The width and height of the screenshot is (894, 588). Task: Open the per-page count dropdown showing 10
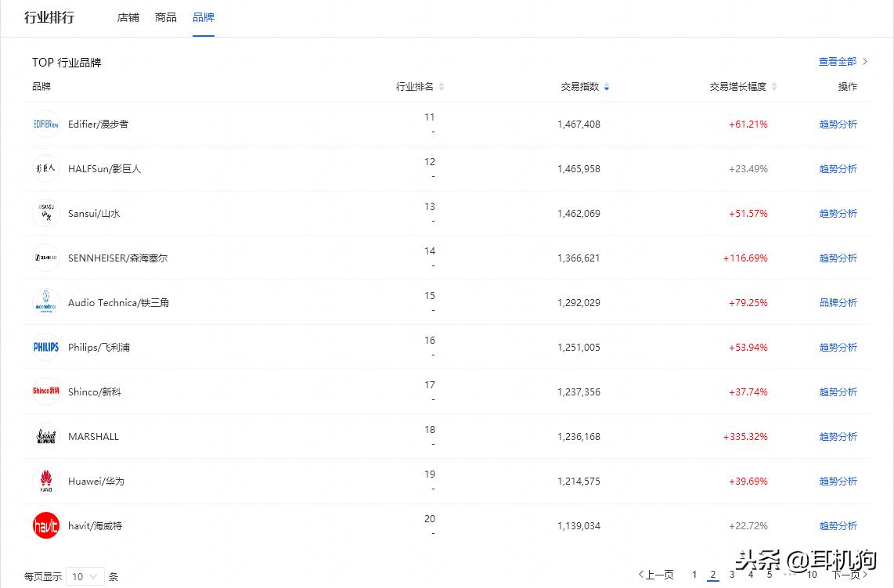tap(85, 576)
